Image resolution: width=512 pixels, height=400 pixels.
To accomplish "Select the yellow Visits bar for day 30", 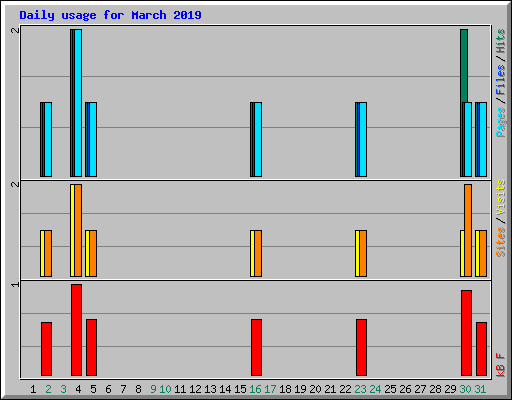I will [462, 253].
